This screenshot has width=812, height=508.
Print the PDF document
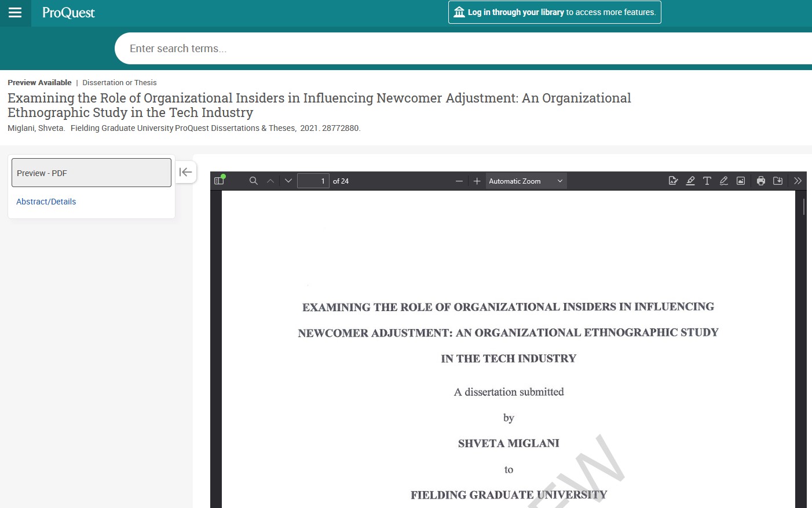pyautogui.click(x=761, y=181)
